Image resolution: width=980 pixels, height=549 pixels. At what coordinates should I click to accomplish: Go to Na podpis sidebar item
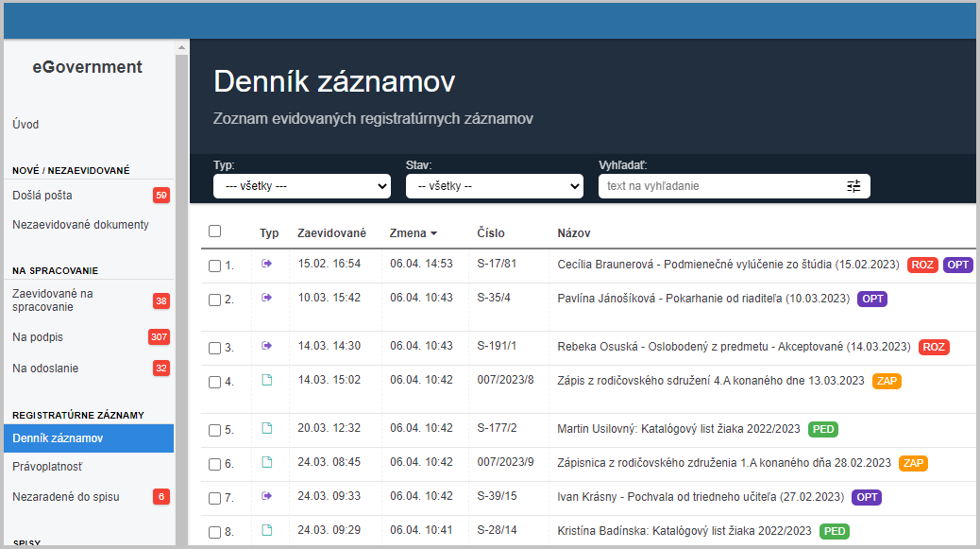[38, 337]
